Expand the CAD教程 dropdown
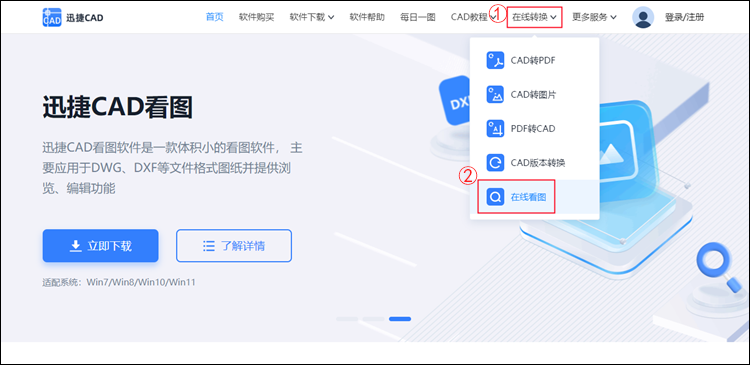The height and width of the screenshot is (365, 750). 473,17
